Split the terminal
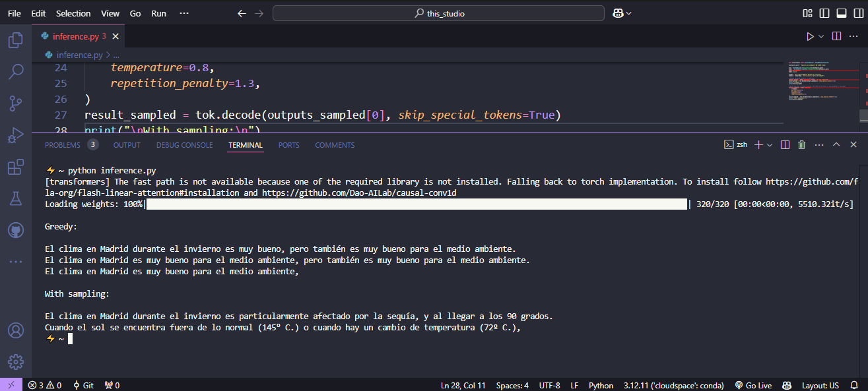 pyautogui.click(x=785, y=144)
